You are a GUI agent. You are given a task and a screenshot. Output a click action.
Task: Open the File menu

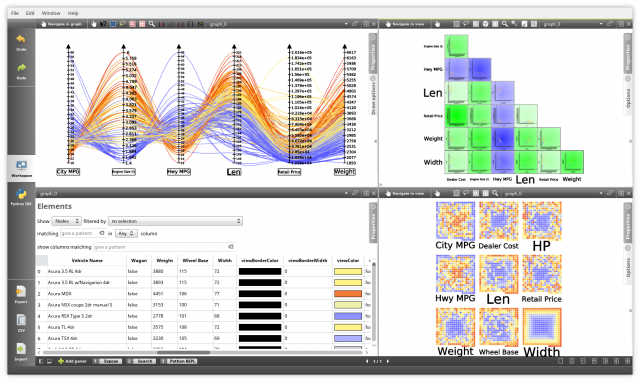tap(15, 13)
